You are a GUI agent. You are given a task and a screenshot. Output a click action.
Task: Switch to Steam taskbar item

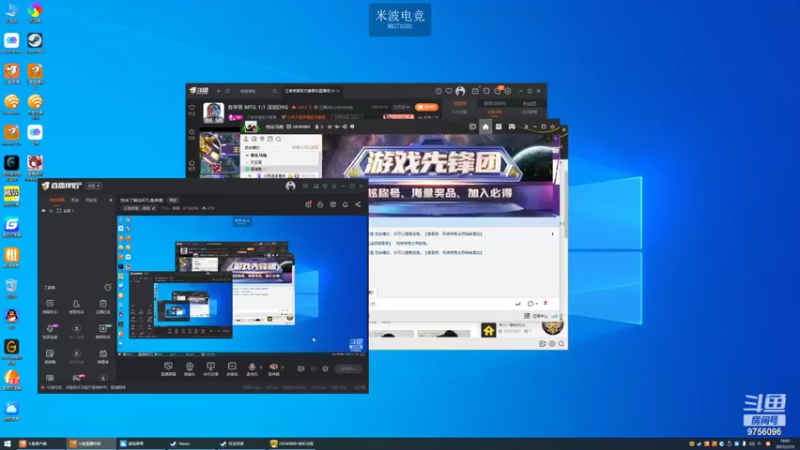tap(191, 444)
